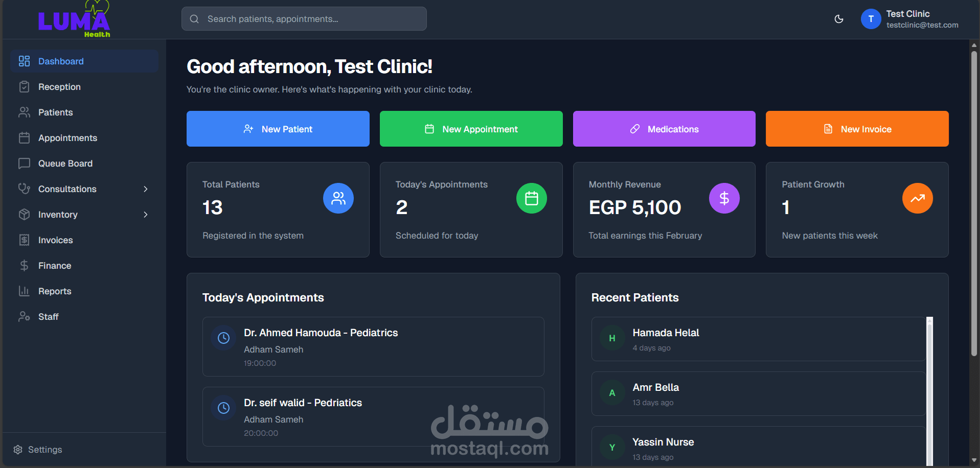Click the Invoices receipt icon
Image resolution: width=980 pixels, height=468 pixels.
point(24,240)
